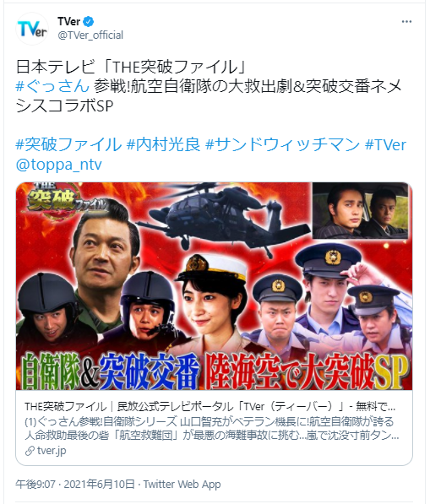Open the @TVer_official handle

[90, 35]
